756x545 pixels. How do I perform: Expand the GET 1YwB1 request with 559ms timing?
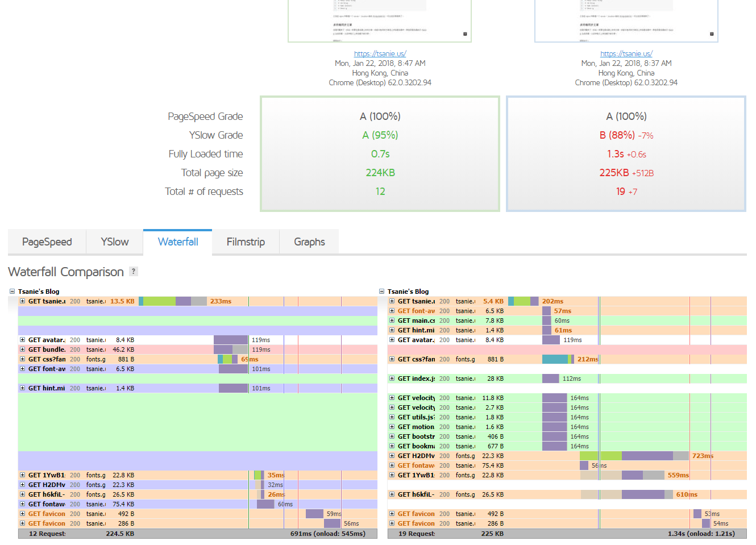point(392,475)
